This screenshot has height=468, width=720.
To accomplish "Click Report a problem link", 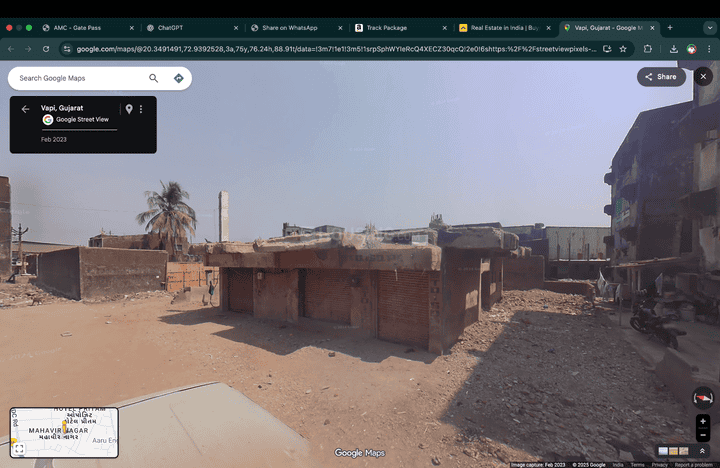I will 693,465.
